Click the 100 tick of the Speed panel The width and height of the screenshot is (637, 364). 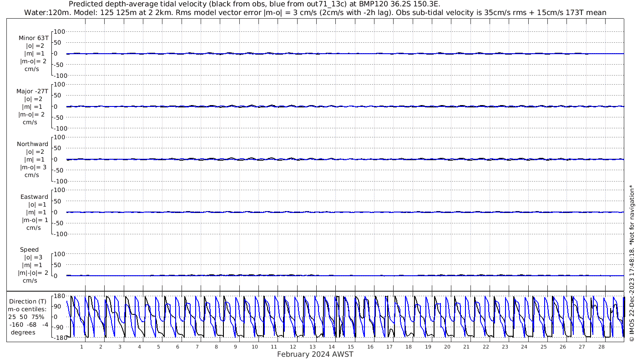click(61, 254)
